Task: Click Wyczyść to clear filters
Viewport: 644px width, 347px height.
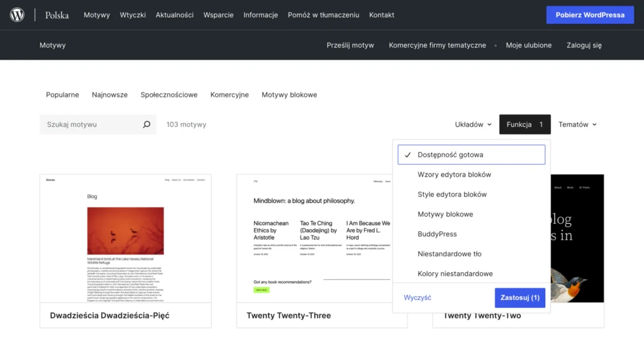Action: [418, 297]
